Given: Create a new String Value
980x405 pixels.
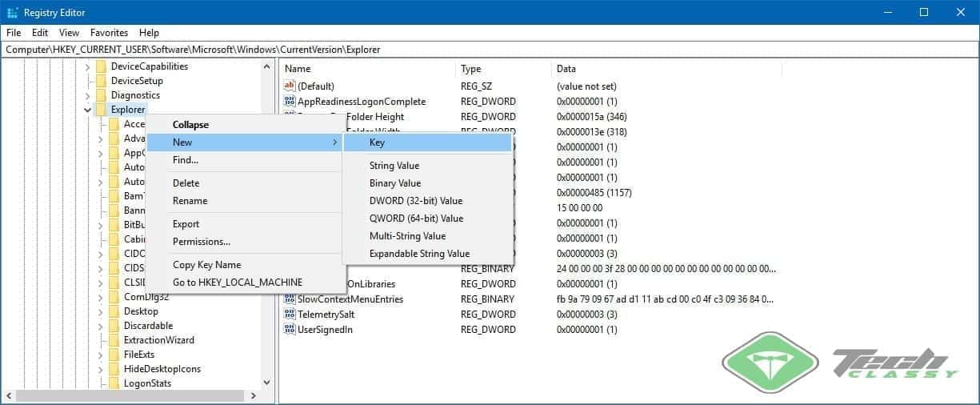Looking at the screenshot, I should [x=427, y=166].
